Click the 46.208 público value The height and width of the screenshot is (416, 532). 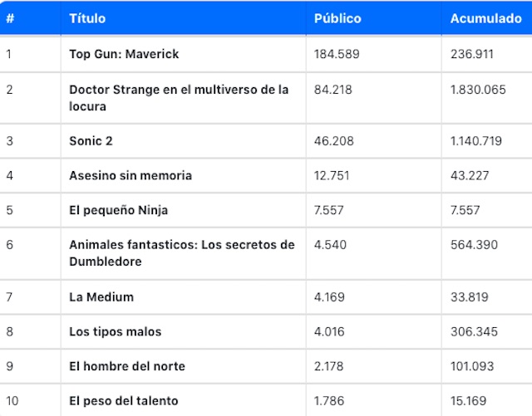[x=334, y=140]
